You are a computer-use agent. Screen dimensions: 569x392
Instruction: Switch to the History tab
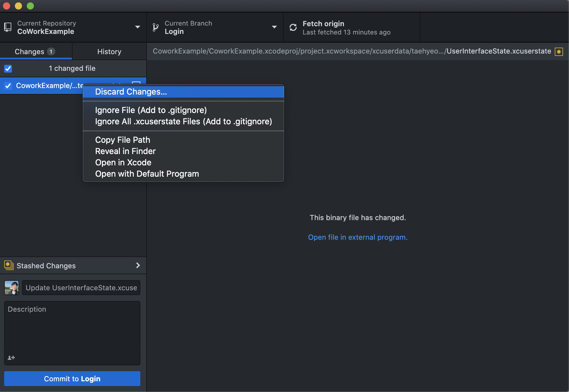[x=109, y=51]
